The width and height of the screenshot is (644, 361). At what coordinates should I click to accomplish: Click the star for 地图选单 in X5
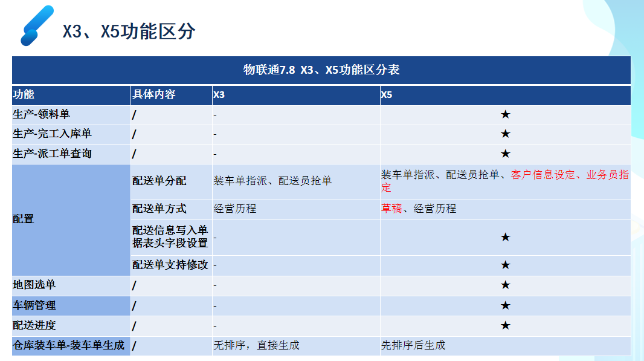[504, 285]
